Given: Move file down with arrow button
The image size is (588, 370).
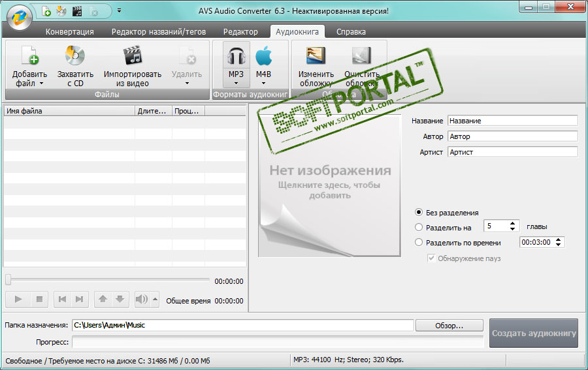Looking at the screenshot, I should coord(120,300).
